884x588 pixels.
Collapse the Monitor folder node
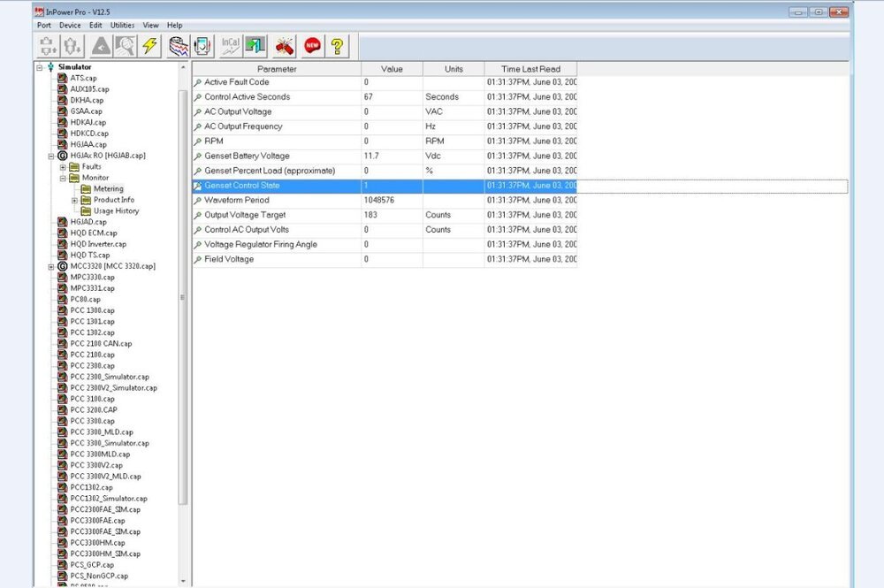[63, 178]
